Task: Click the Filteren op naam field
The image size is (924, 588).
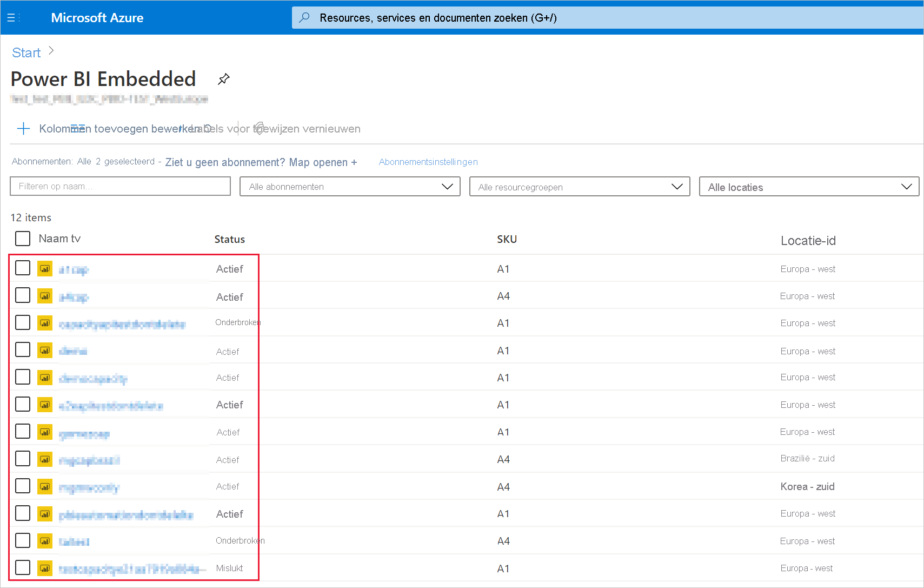Action: tap(121, 186)
